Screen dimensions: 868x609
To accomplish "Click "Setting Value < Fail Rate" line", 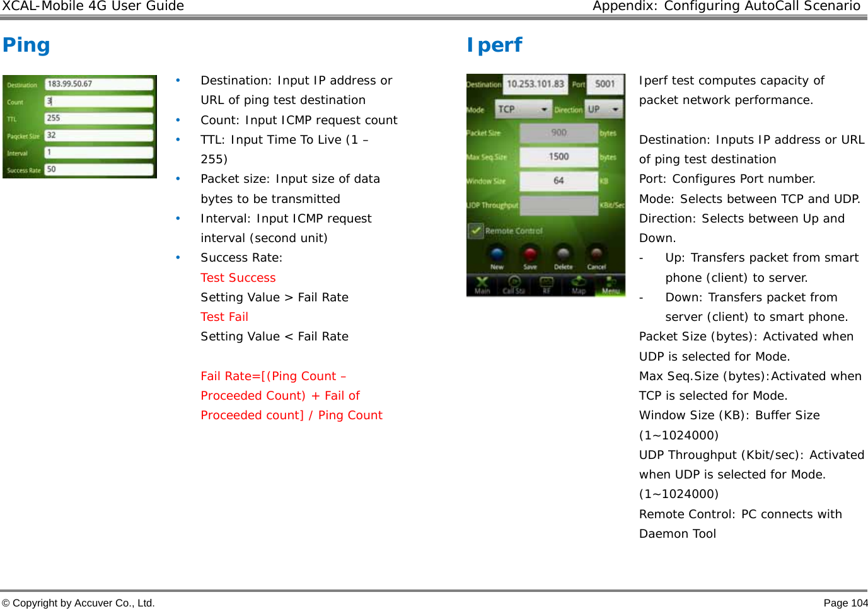I will click(x=274, y=336).
